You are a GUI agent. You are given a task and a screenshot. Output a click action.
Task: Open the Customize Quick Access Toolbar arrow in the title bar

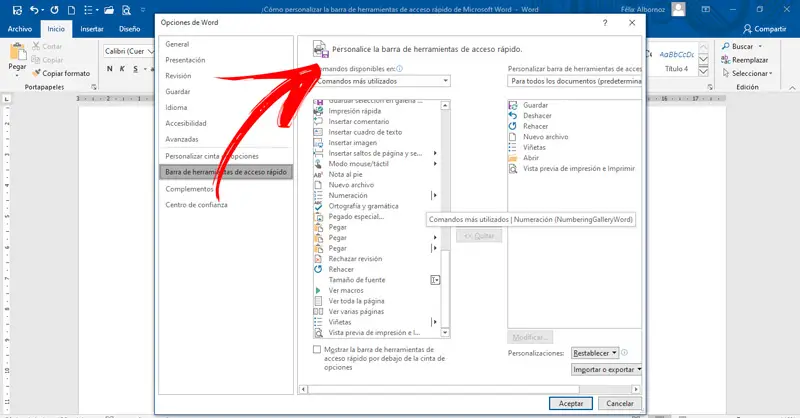pos(143,10)
